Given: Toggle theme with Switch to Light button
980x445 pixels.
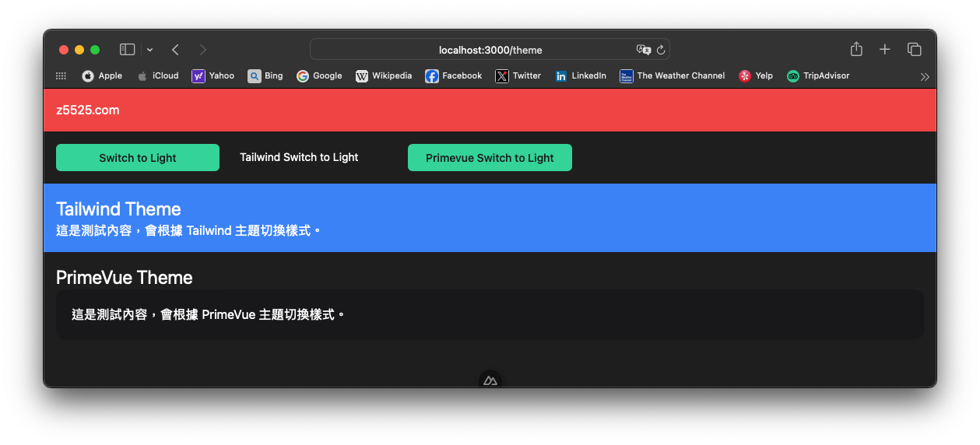Looking at the screenshot, I should click(x=138, y=158).
